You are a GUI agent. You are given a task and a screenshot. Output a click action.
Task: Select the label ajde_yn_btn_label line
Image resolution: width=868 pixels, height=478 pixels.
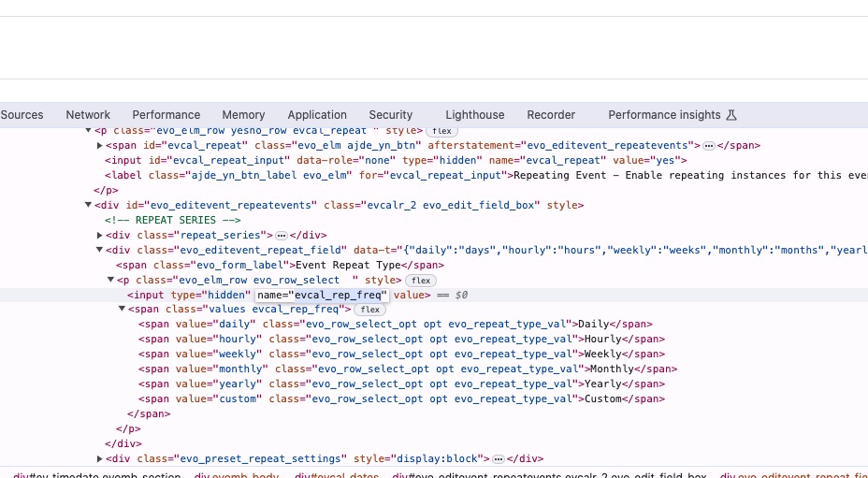click(x=486, y=175)
